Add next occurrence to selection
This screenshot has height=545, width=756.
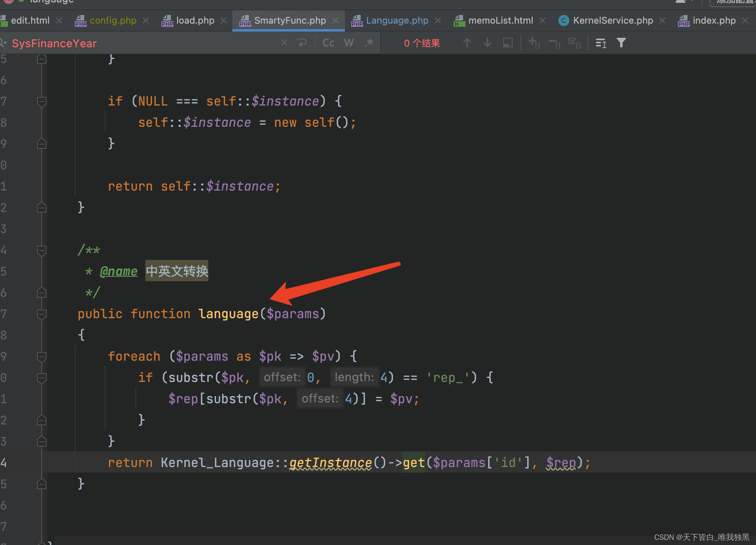pos(534,43)
